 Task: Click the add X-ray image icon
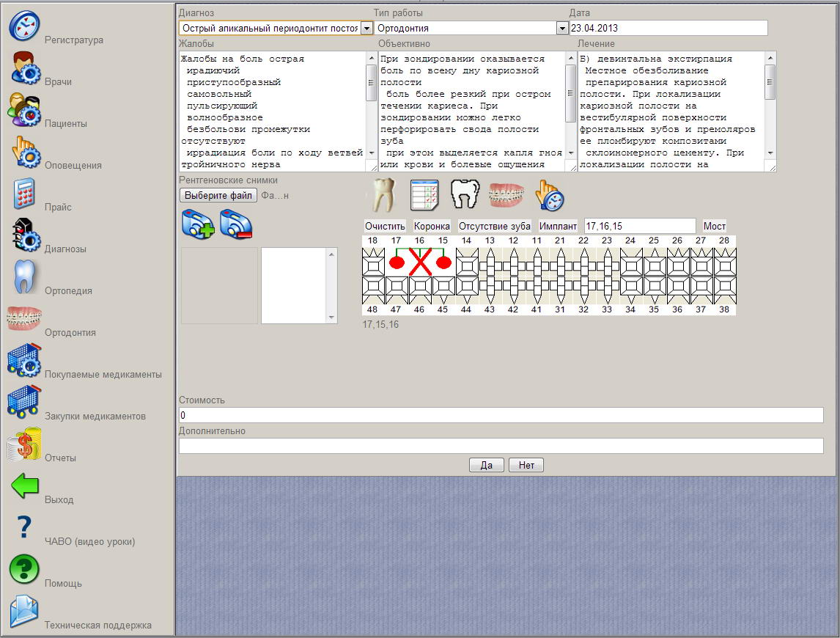coord(198,224)
